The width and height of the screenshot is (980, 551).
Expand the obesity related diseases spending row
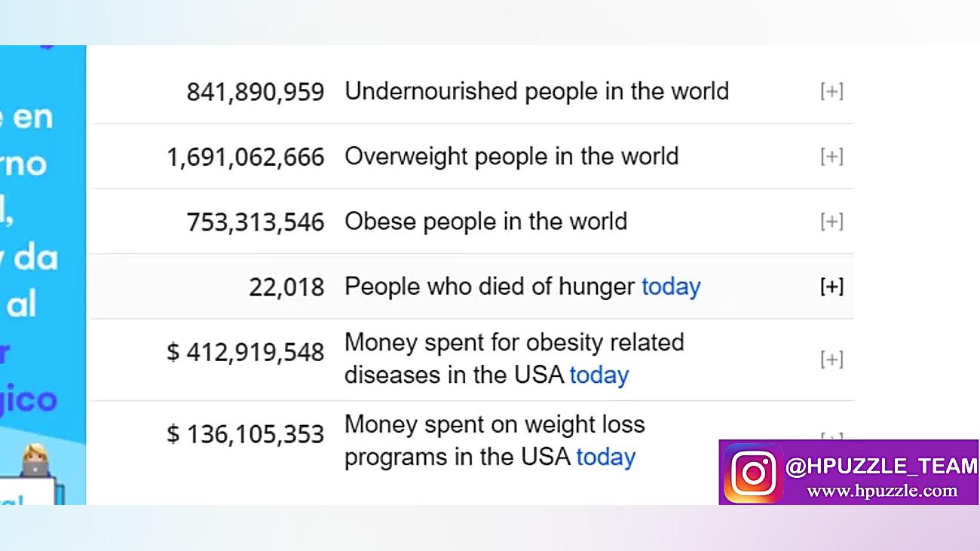pyautogui.click(x=831, y=360)
